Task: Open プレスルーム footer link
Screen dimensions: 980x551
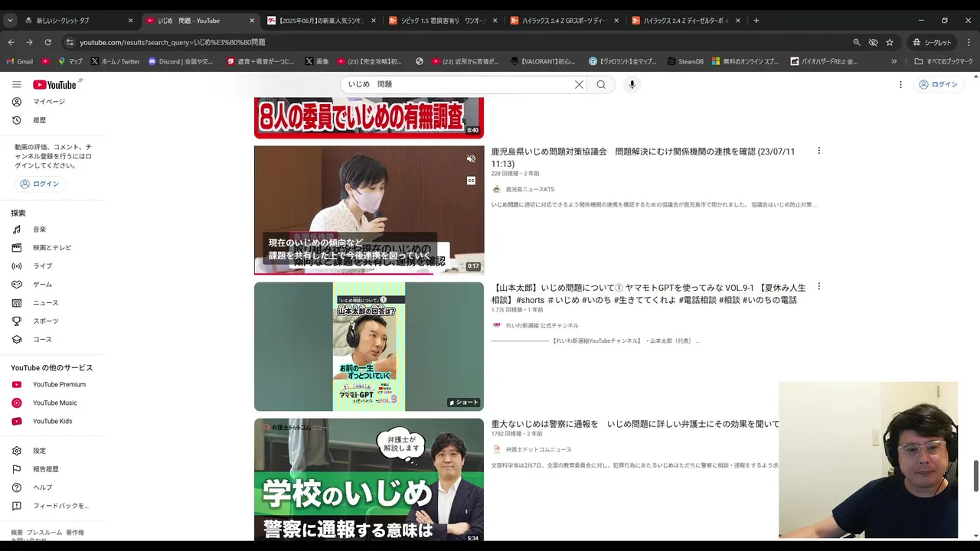Action: click(x=44, y=533)
